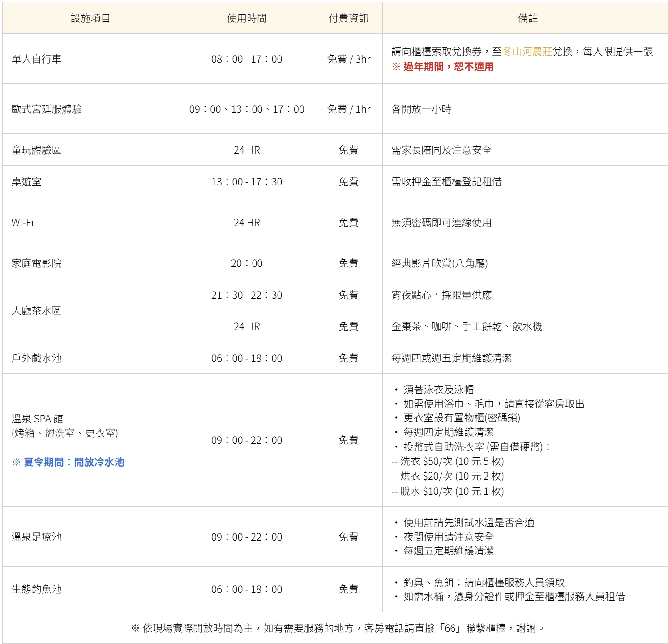This screenshot has height=644, width=668.
Task: Click the 脫水 $10/次 price line
Action: (x=448, y=491)
